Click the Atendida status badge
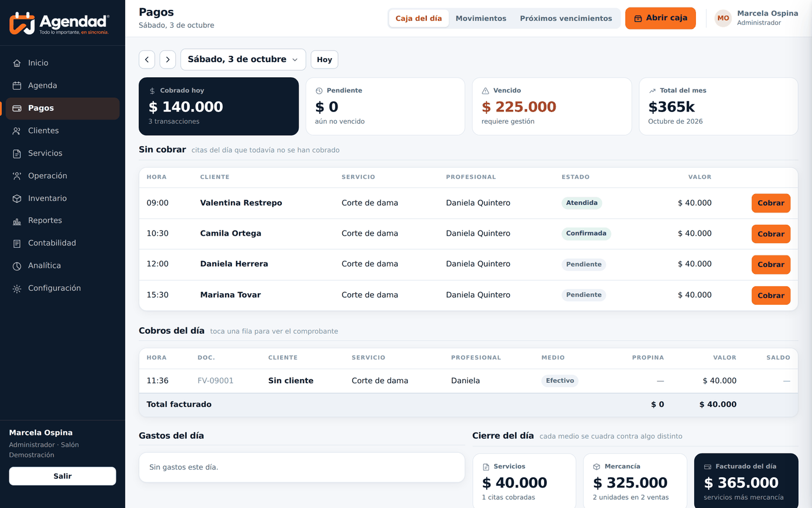This screenshot has height=508, width=812. point(582,203)
